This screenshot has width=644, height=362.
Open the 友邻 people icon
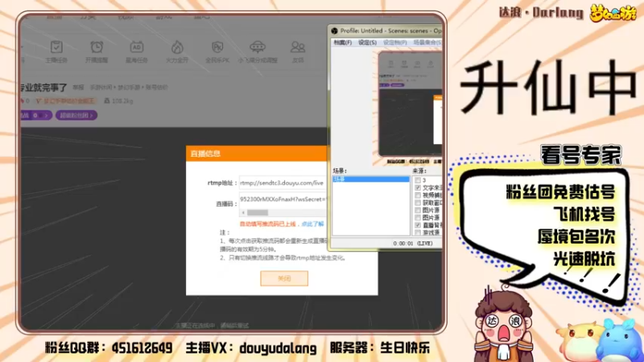pyautogui.click(x=297, y=47)
